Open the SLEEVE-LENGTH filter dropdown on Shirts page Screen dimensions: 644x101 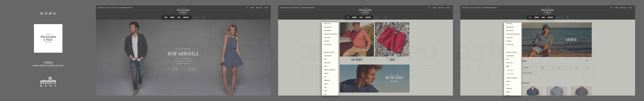[x=530, y=73]
